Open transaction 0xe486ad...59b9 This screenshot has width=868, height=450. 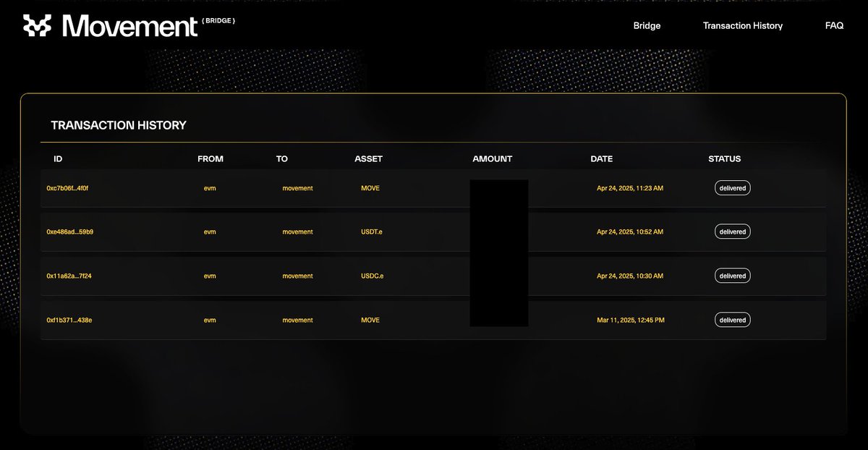tap(69, 232)
